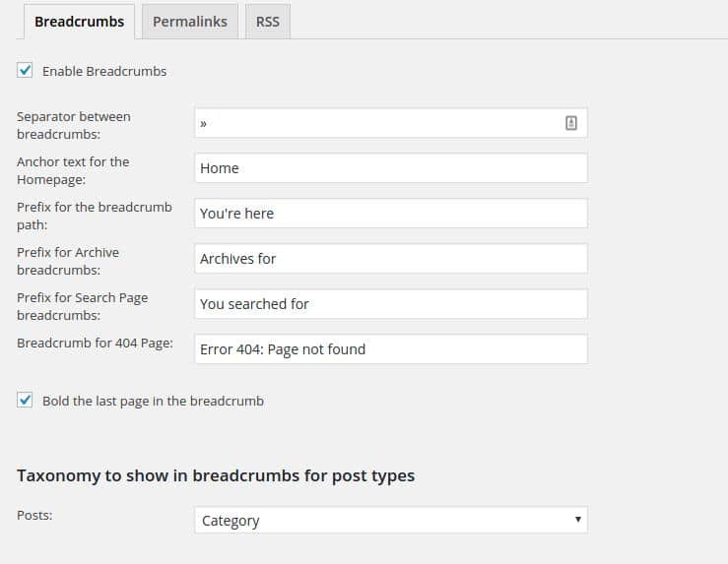Click the "Anchor text for the Homepage" label

click(x=73, y=169)
